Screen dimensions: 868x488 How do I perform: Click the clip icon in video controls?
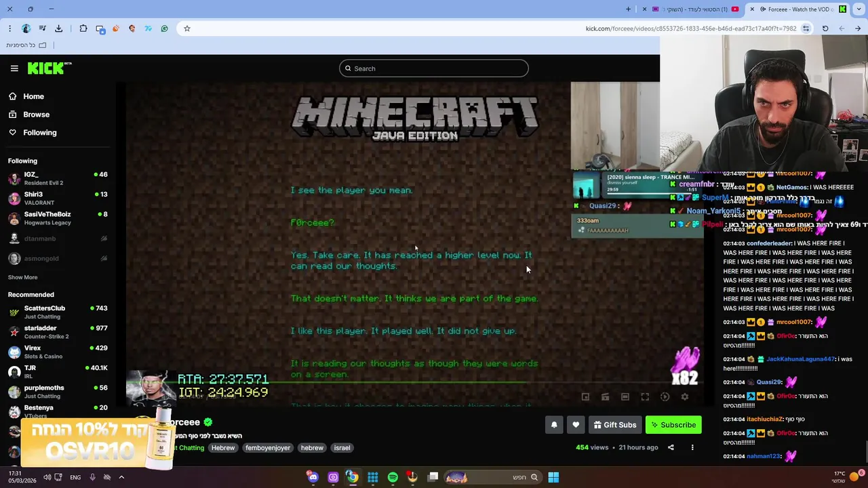(x=606, y=397)
